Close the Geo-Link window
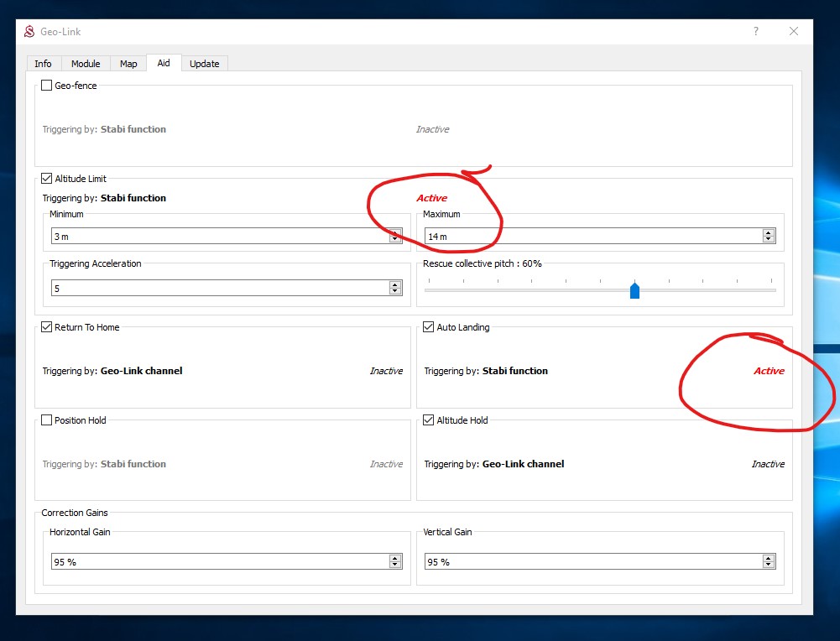Viewport: 840px width, 641px height. click(x=794, y=32)
